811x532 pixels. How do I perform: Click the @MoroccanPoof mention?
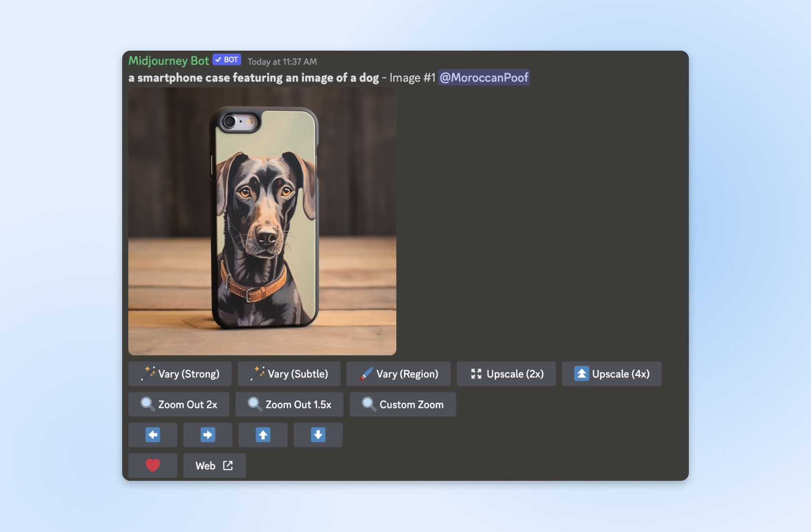pyautogui.click(x=484, y=78)
